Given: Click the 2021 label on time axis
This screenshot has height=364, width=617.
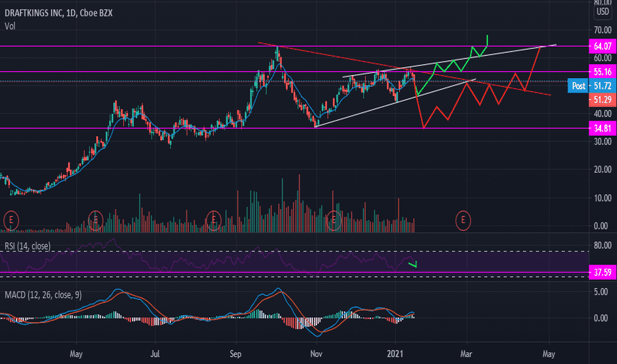Looking at the screenshot, I should pos(395,354).
